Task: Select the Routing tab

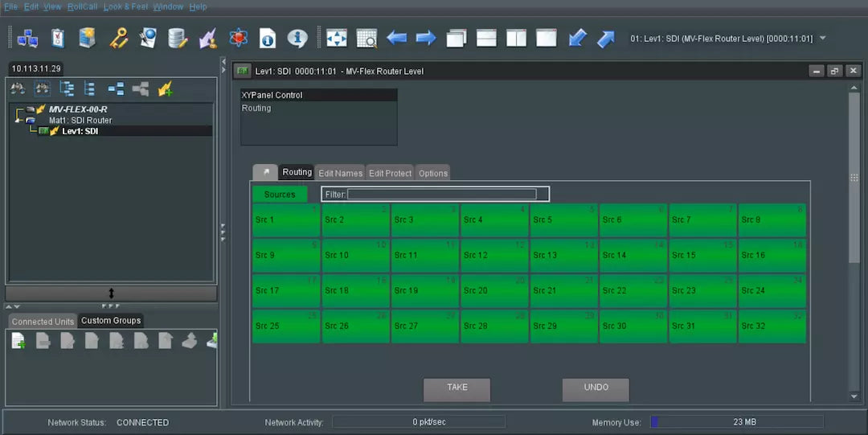Action: click(x=297, y=172)
